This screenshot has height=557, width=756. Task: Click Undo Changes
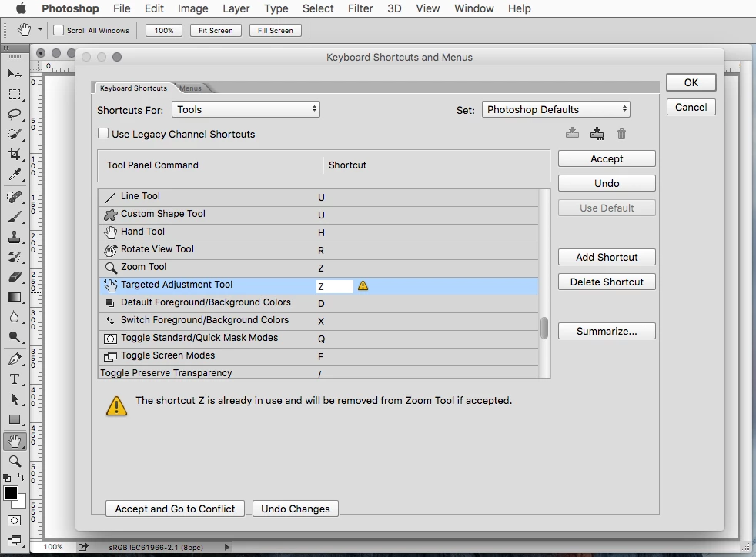click(x=296, y=509)
